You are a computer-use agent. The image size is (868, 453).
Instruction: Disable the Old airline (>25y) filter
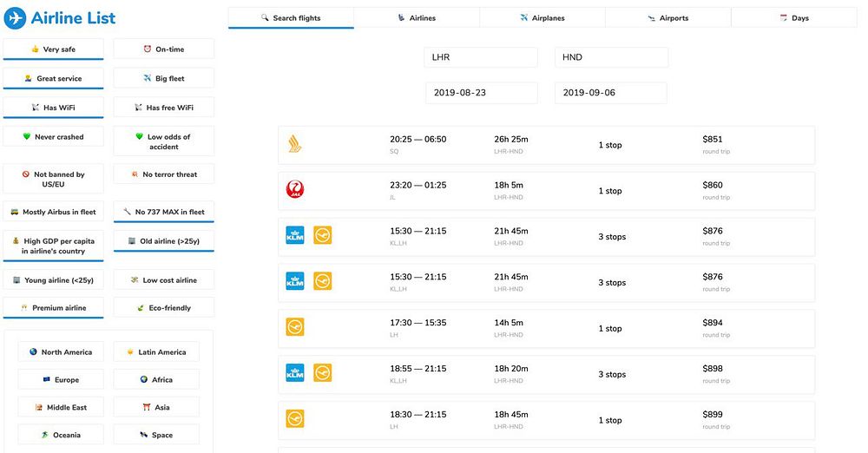point(164,241)
